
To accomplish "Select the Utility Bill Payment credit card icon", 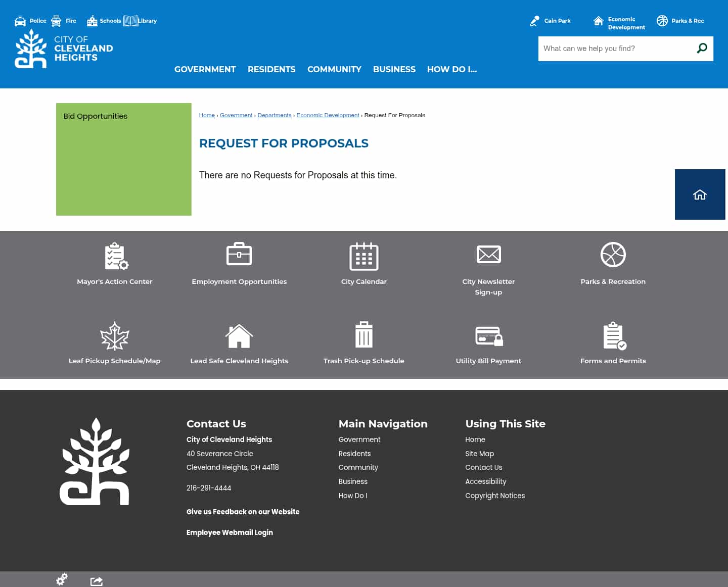I will coord(488,335).
